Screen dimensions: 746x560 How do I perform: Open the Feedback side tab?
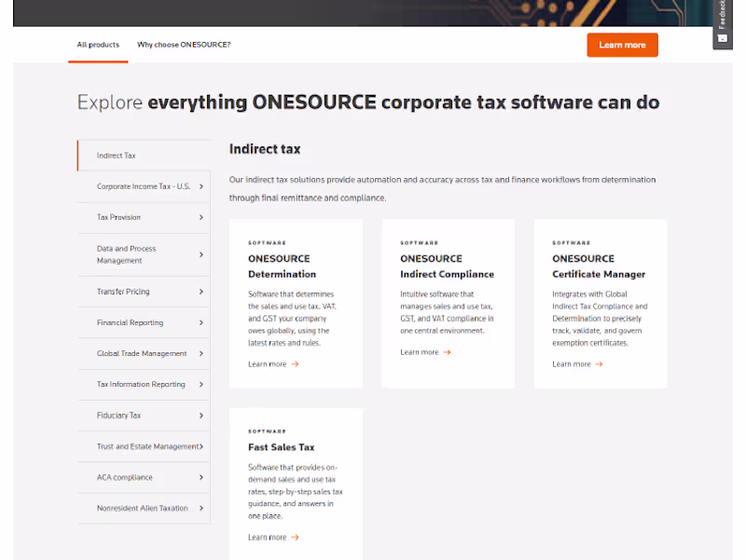pyautogui.click(x=722, y=24)
